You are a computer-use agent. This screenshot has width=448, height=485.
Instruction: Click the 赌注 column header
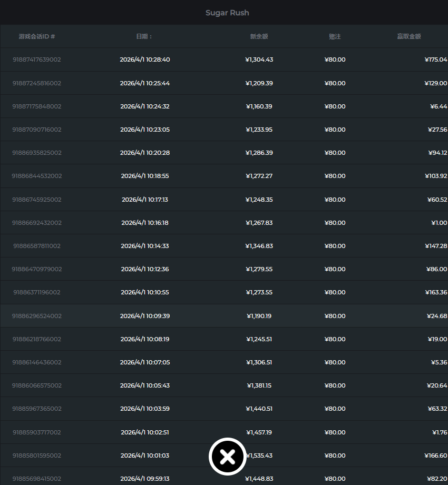[335, 36]
